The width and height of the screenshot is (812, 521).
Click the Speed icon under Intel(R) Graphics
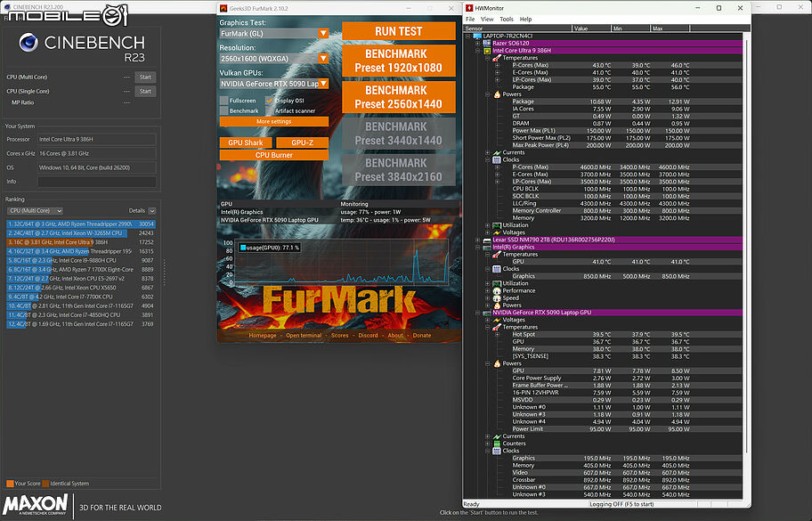[x=497, y=297]
